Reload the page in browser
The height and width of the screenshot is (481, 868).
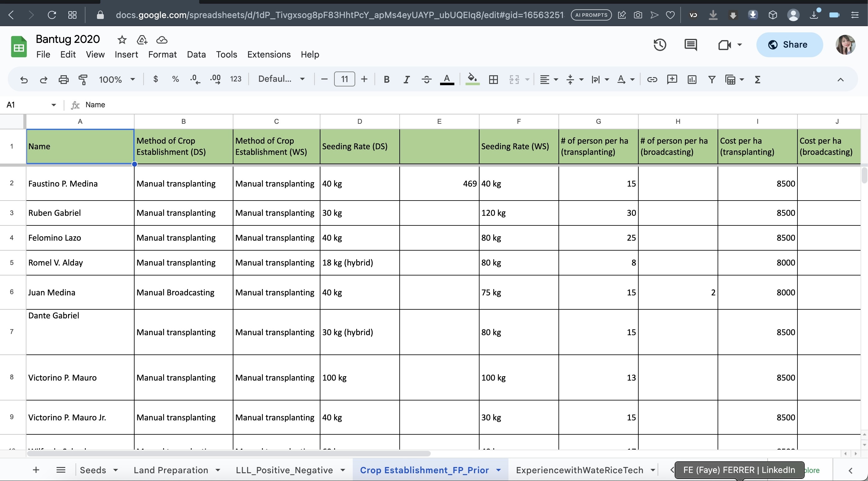coord(52,15)
